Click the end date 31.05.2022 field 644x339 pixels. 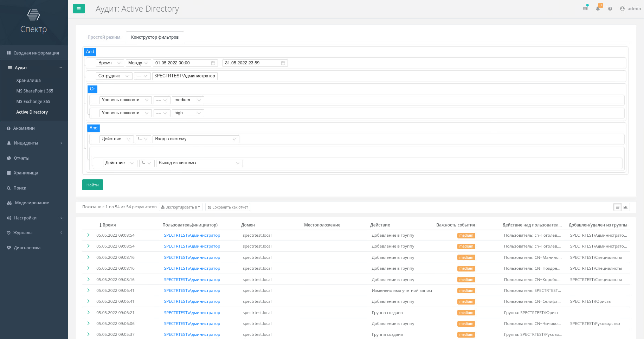pyautogui.click(x=255, y=63)
